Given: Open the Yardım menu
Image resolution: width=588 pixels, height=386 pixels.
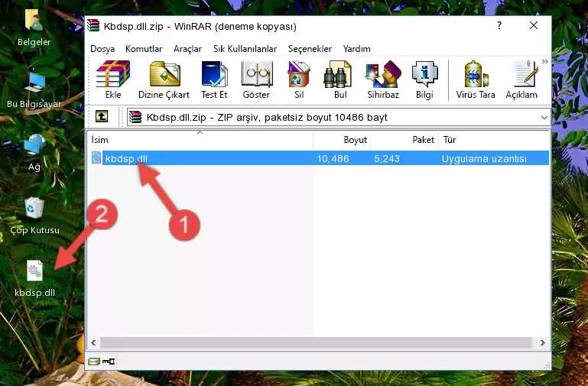Looking at the screenshot, I should pyautogui.click(x=356, y=49).
